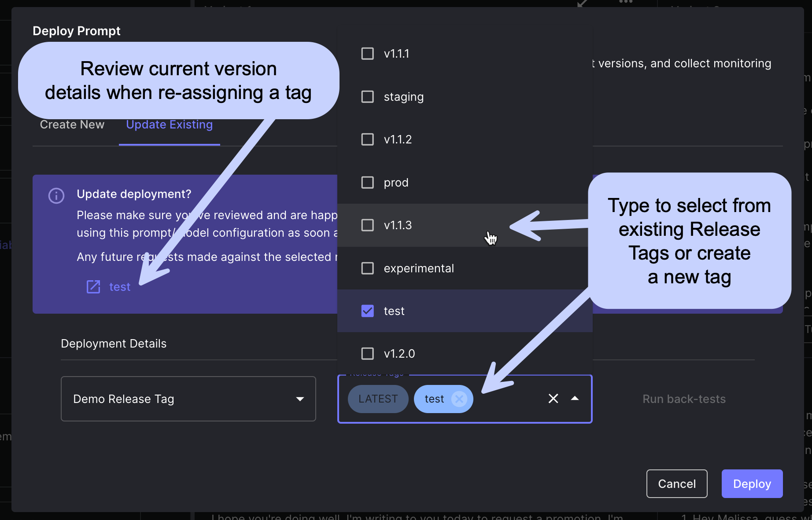Image resolution: width=812 pixels, height=520 pixels.
Task: Switch to the Create New tab
Action: [72, 125]
